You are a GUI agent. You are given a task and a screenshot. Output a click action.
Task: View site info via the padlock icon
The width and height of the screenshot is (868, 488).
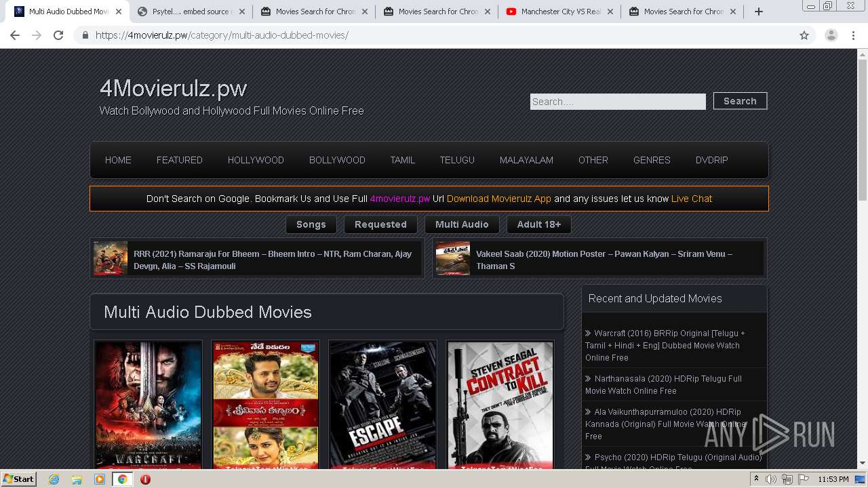point(85,35)
